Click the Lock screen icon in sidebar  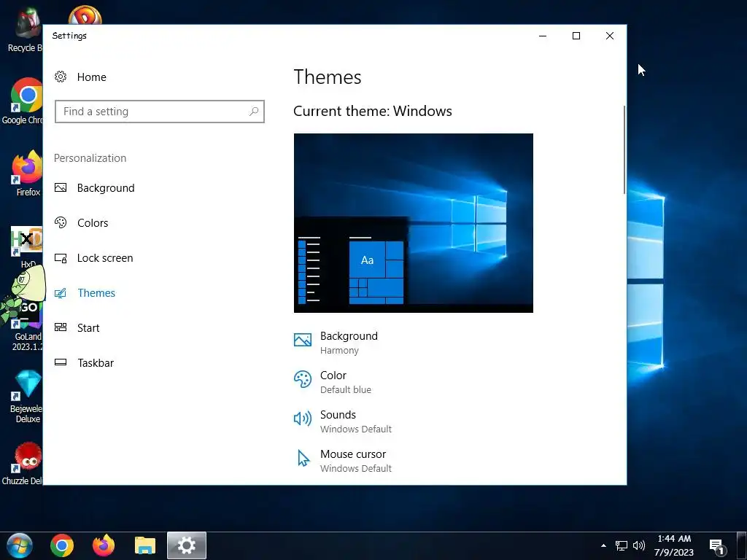(61, 258)
